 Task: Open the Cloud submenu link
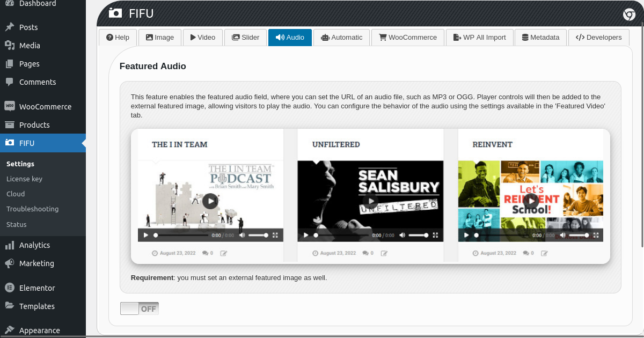pos(16,194)
